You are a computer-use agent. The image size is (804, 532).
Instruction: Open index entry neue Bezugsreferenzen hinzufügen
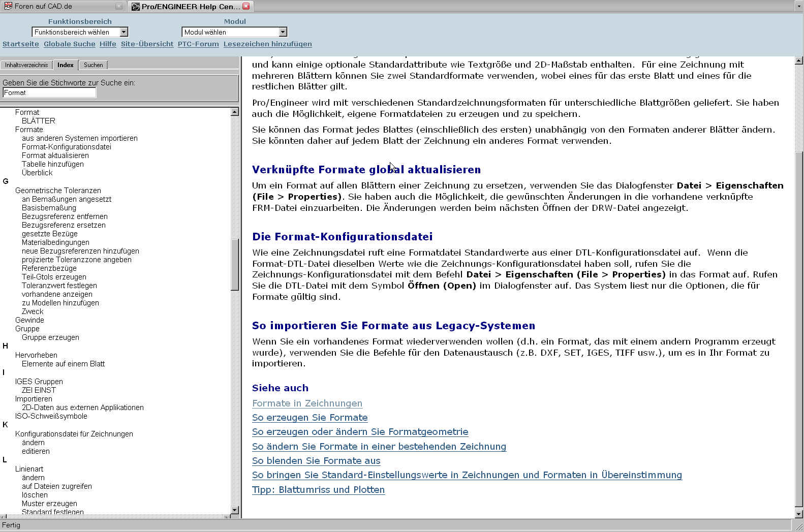tap(80, 251)
